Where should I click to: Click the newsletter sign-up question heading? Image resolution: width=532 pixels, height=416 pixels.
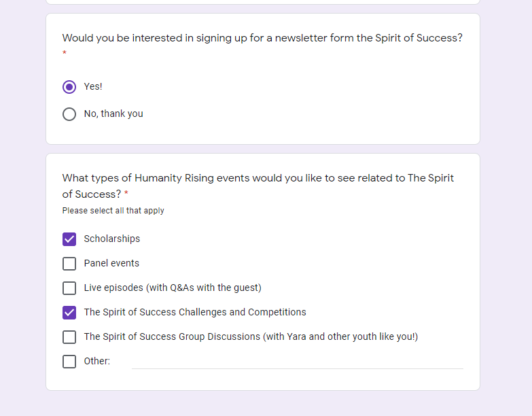[262, 38]
